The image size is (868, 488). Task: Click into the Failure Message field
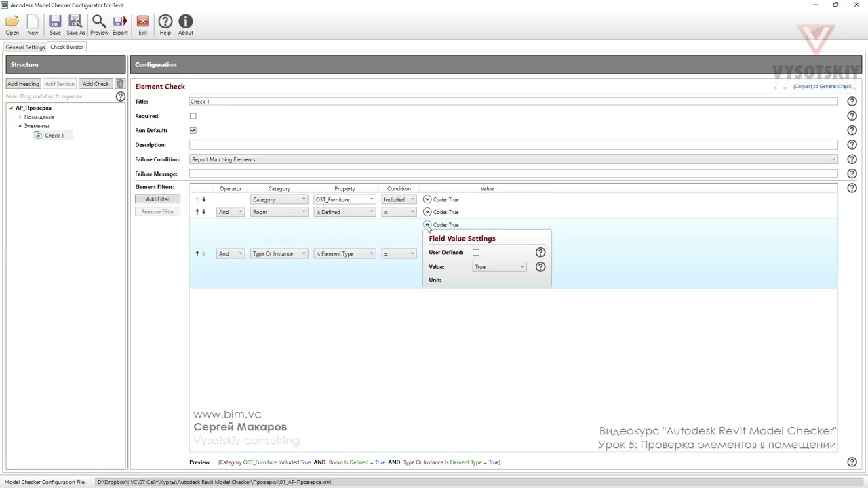(513, 174)
